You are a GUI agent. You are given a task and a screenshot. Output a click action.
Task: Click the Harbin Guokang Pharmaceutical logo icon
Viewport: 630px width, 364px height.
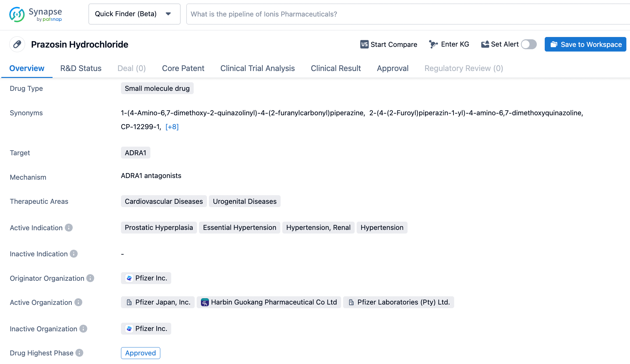click(x=205, y=302)
